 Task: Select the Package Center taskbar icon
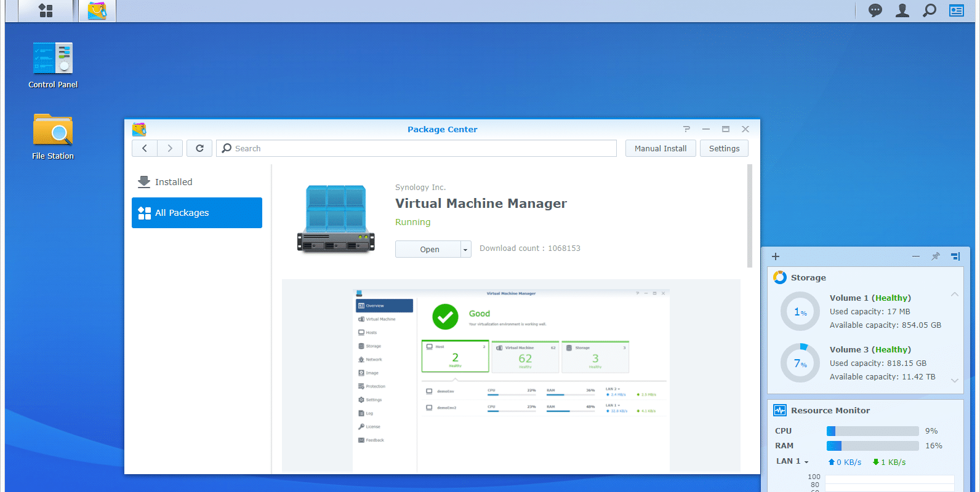[97, 10]
